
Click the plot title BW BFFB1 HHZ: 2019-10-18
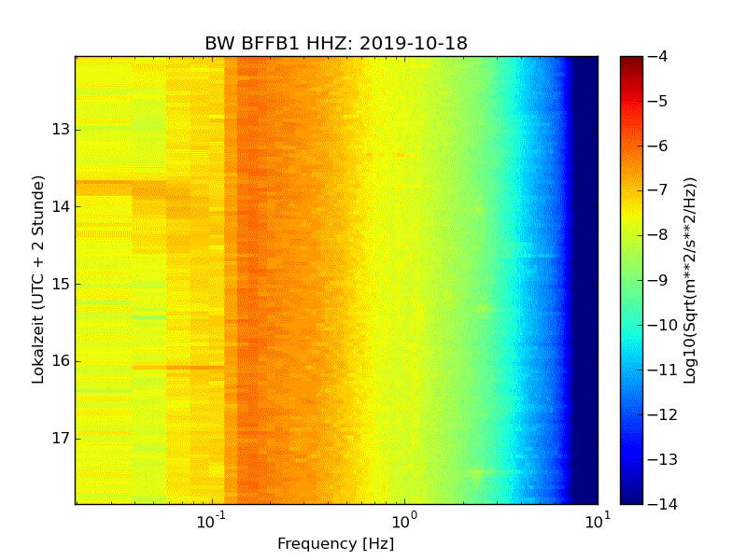tap(336, 43)
